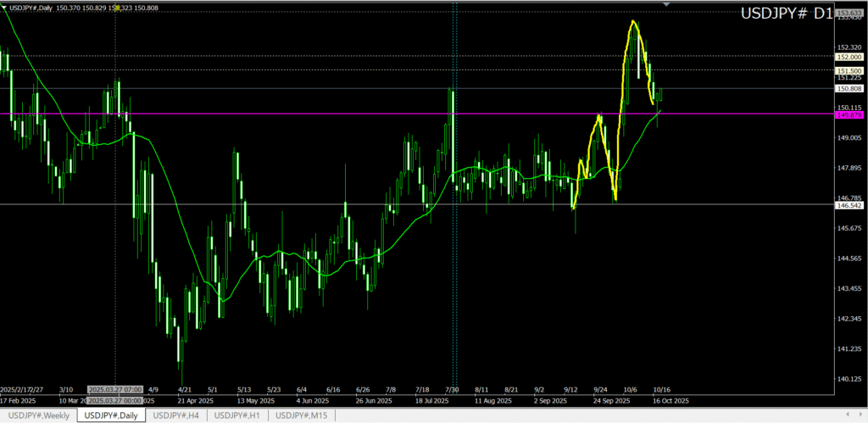Click the USDJPY# D1 chart label text
868x423 pixels.
pyautogui.click(x=786, y=14)
